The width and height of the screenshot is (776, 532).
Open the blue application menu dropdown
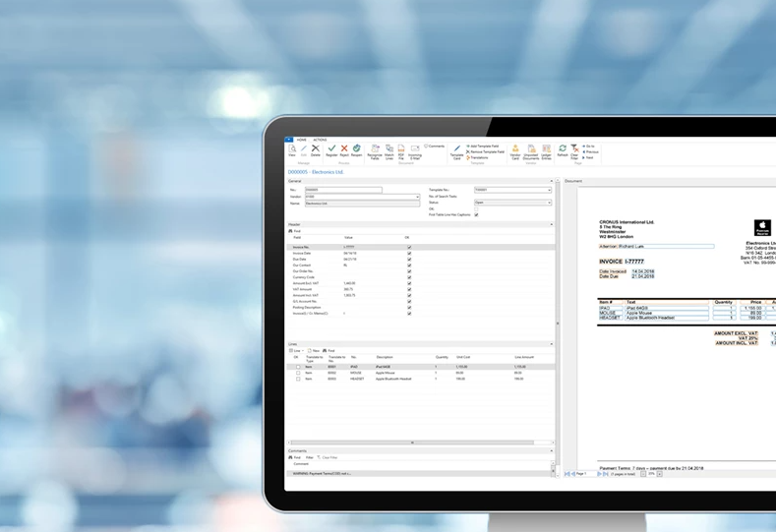pyautogui.click(x=289, y=140)
